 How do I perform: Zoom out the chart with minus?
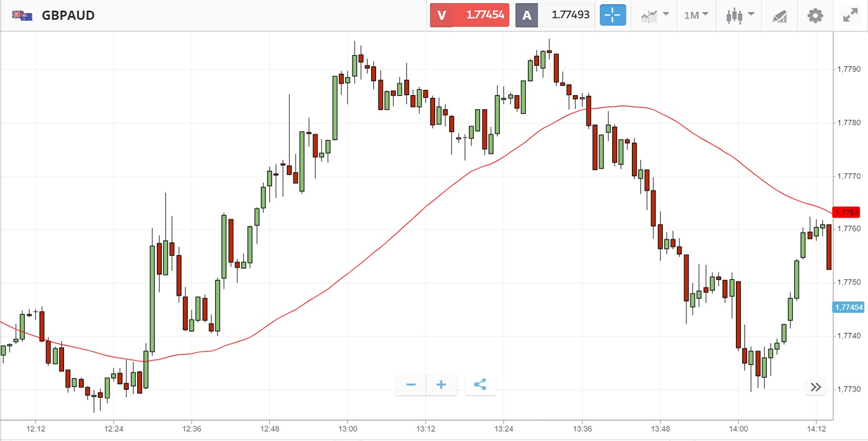[411, 385]
